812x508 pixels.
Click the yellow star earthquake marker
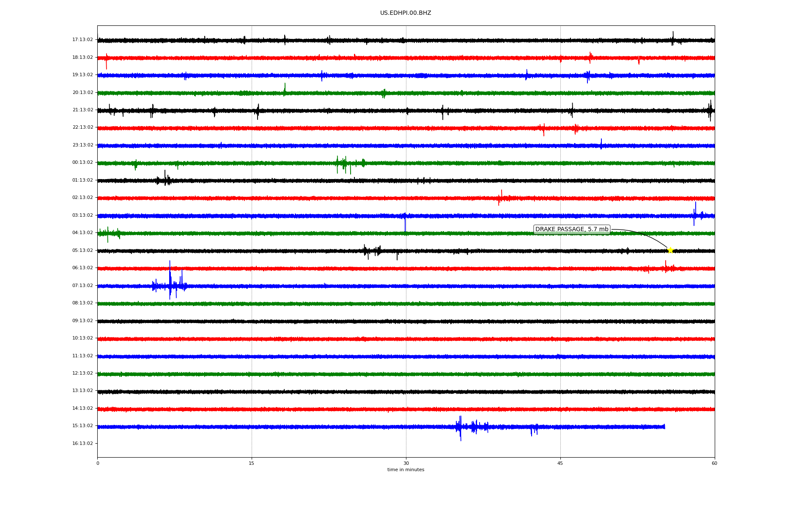[x=670, y=250]
